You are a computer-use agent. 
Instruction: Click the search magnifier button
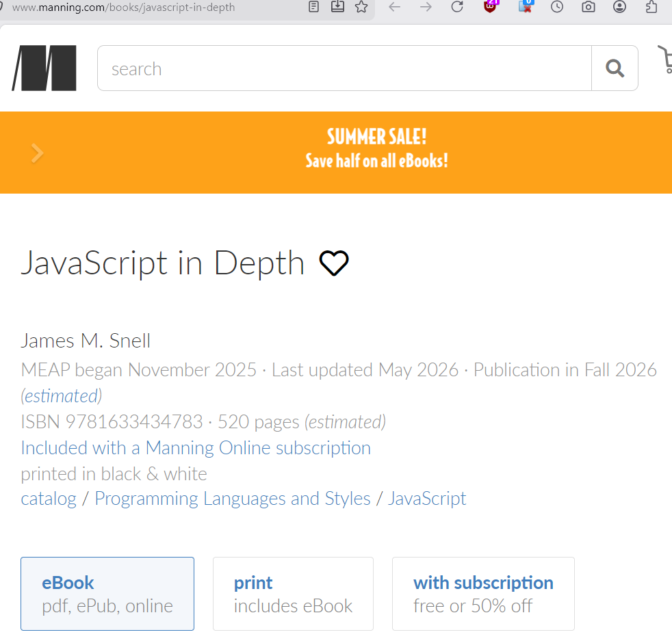click(x=615, y=68)
